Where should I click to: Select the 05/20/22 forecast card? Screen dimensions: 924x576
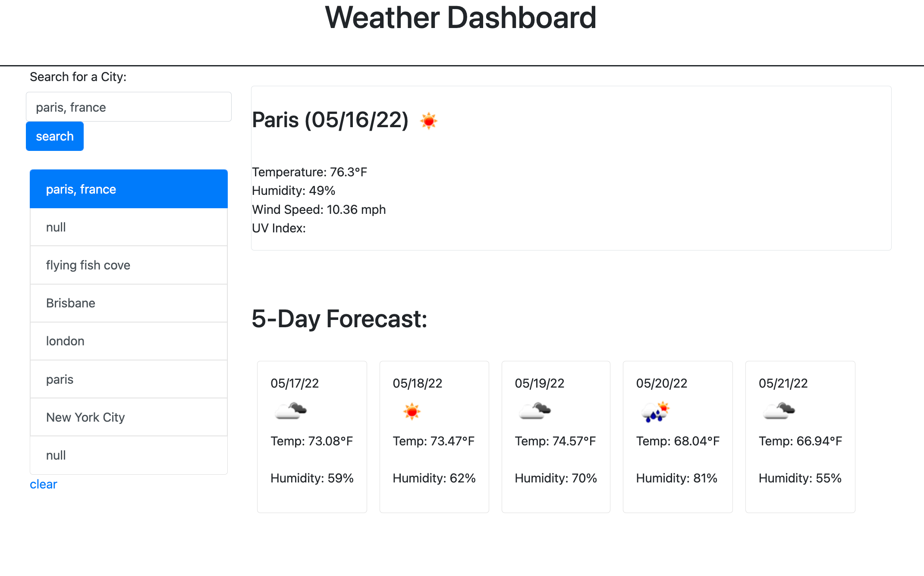(x=677, y=437)
